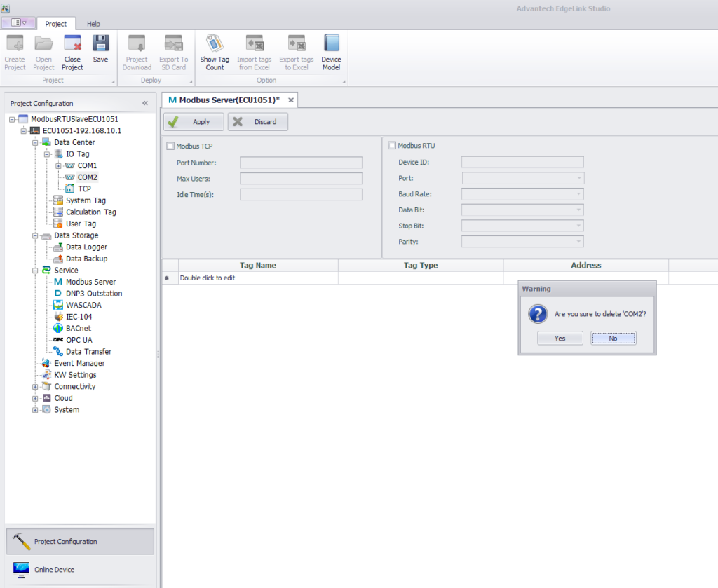This screenshot has width=718, height=588.
Task: Select the IEC-104 icon
Action: pyautogui.click(x=58, y=317)
